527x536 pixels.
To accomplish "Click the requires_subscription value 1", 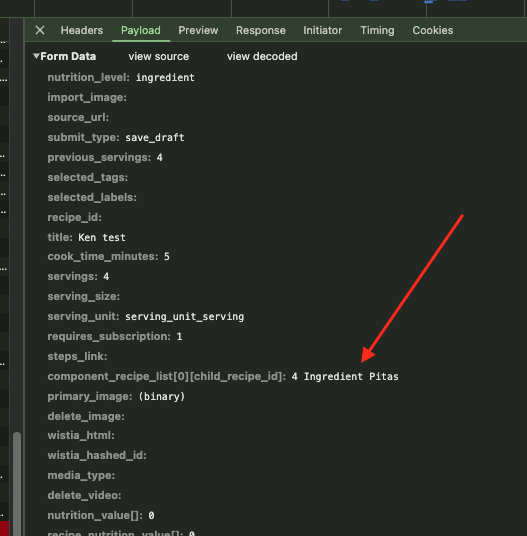I will (179, 336).
